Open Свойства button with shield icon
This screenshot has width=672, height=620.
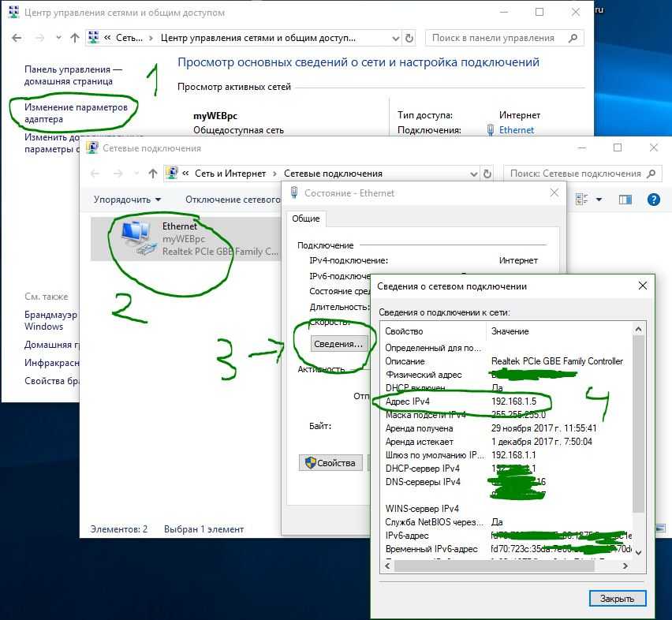(x=330, y=463)
